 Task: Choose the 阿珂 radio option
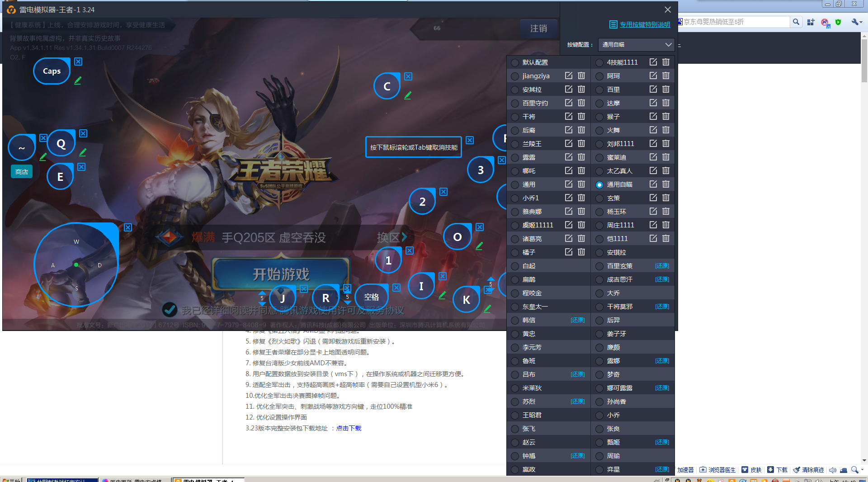[x=599, y=76]
